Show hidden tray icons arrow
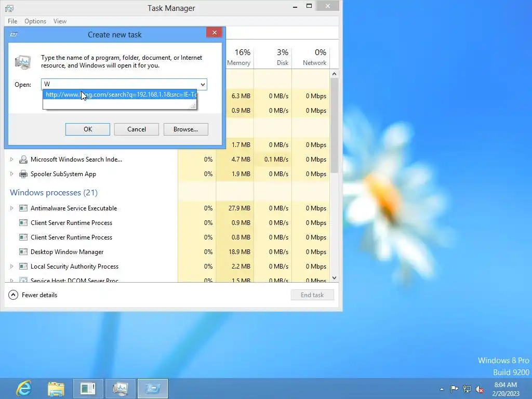This screenshot has height=399, width=532. pyautogui.click(x=442, y=389)
